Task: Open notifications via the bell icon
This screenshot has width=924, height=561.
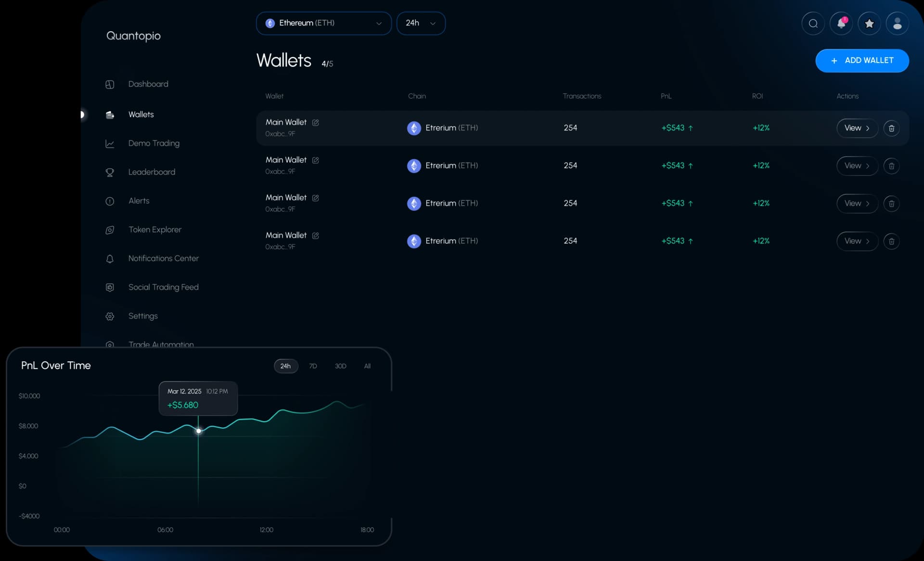Action: [841, 23]
